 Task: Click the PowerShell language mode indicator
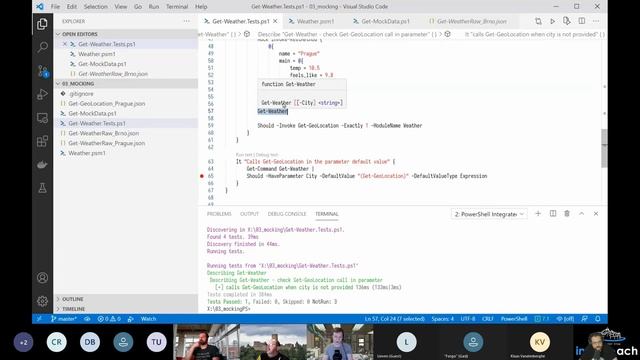point(514,319)
